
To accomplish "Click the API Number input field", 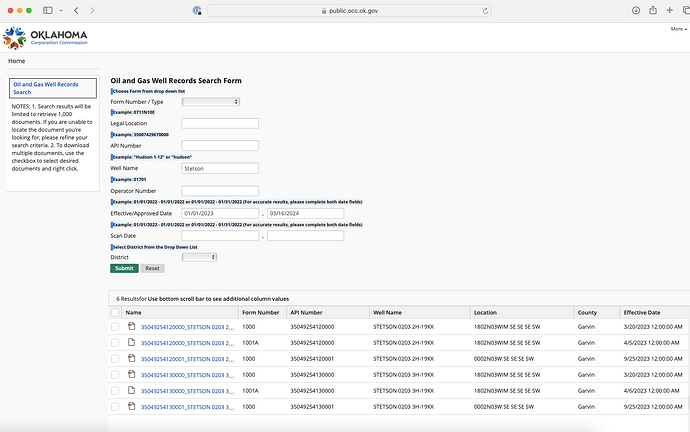I will click(x=220, y=146).
